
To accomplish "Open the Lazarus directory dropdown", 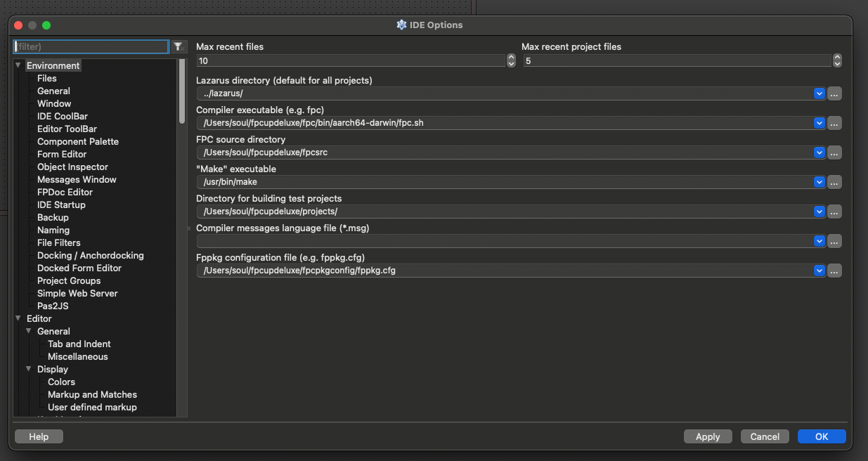I will point(819,93).
